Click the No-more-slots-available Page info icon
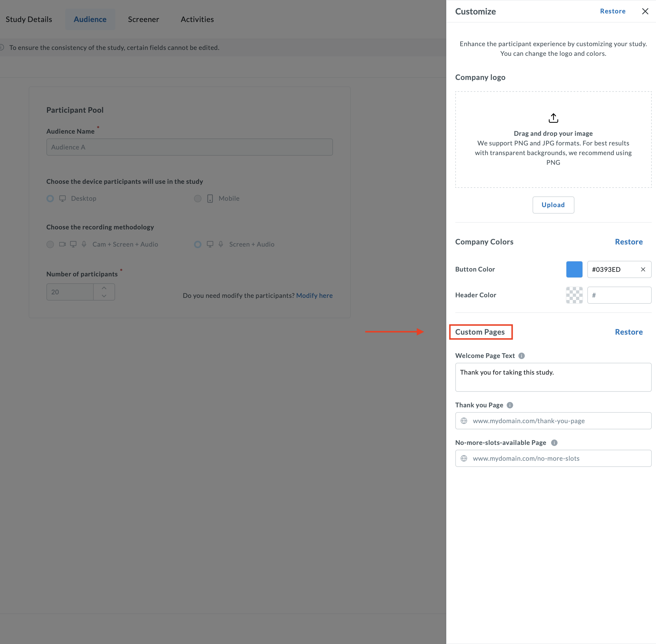 coord(554,443)
